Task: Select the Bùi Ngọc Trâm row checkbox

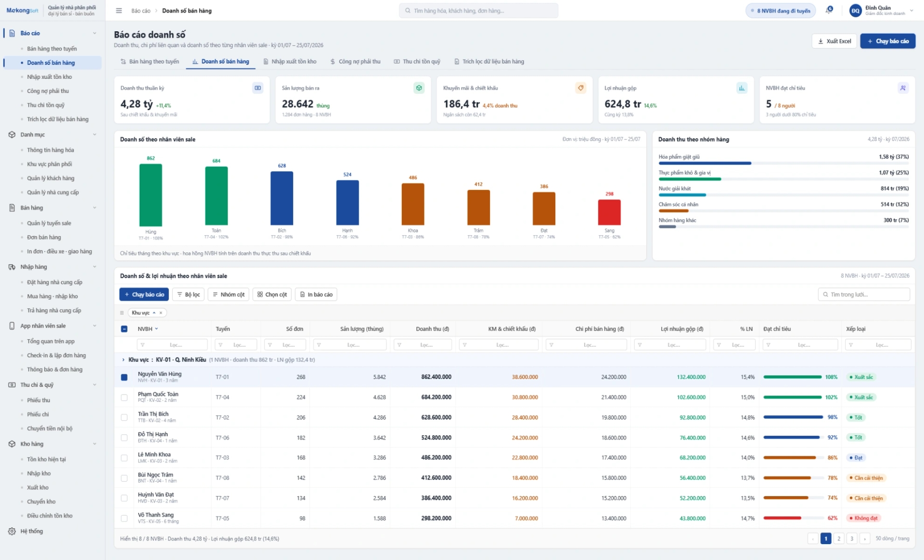Action: click(x=124, y=478)
